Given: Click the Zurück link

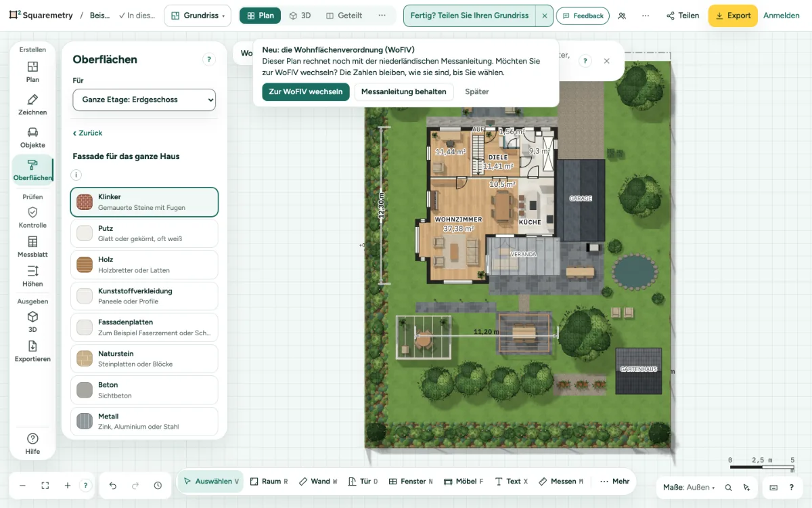Looking at the screenshot, I should click(88, 133).
